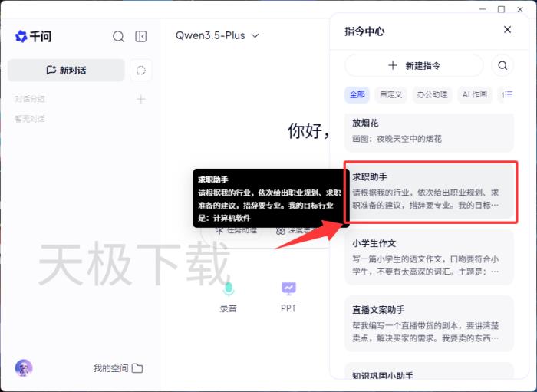Search commands in 指令中心 panel
The image size is (537, 392).
502,66
